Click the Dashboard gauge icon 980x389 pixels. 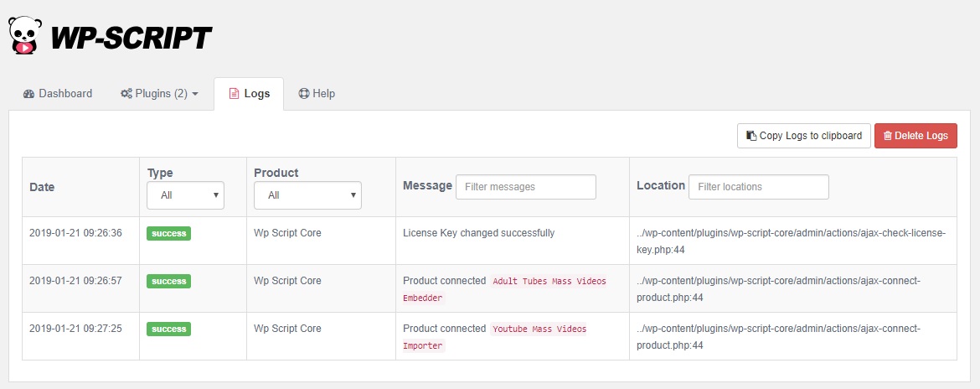coord(28,94)
